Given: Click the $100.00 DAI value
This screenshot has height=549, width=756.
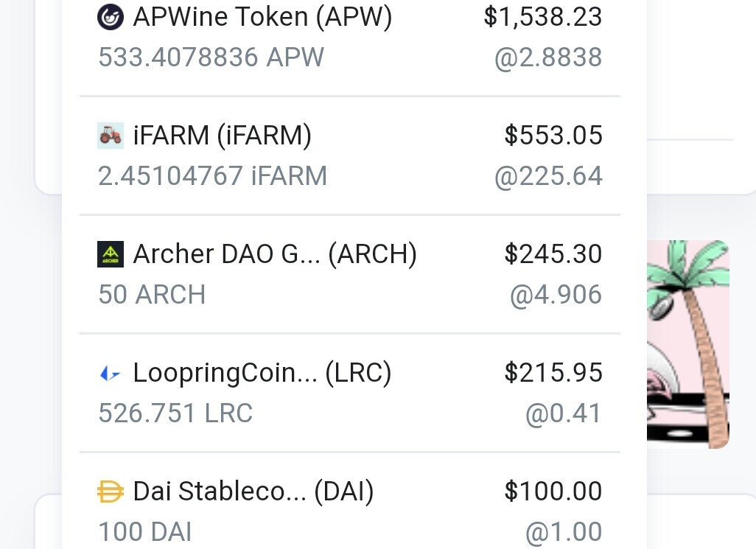Looking at the screenshot, I should pyautogui.click(x=553, y=492).
